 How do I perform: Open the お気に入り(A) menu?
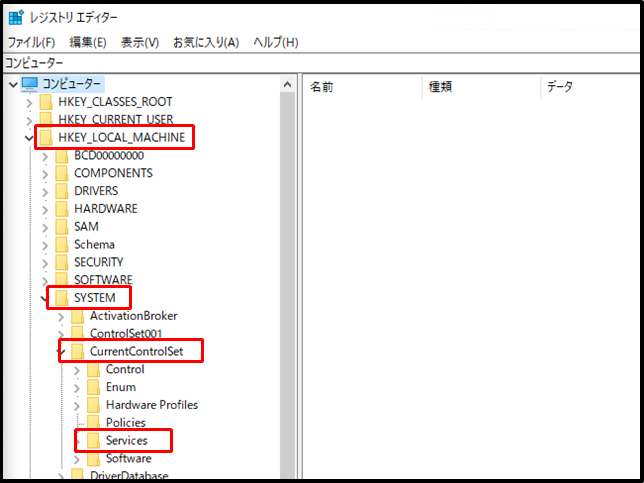tap(206, 42)
